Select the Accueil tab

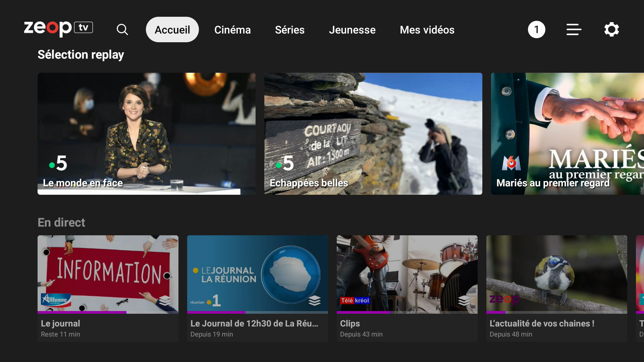pyautogui.click(x=172, y=29)
